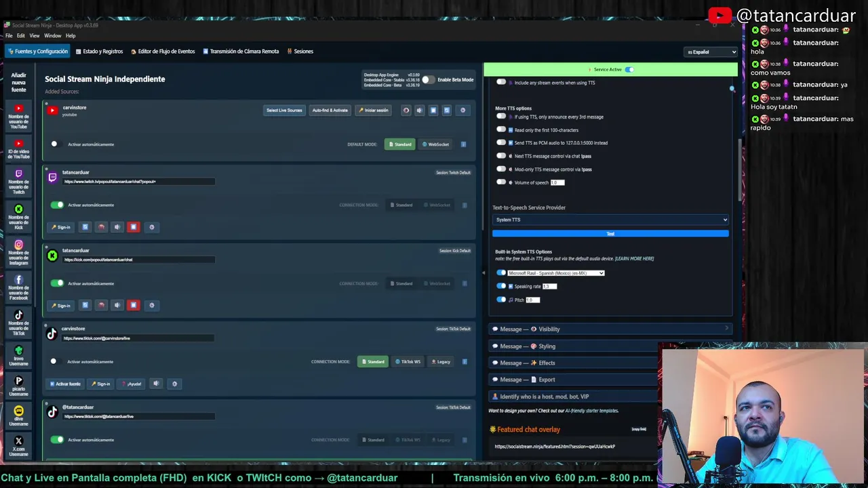Click the speaker icon on TikTok carvinstore source
The height and width of the screenshot is (488, 868).
pyautogui.click(x=156, y=384)
